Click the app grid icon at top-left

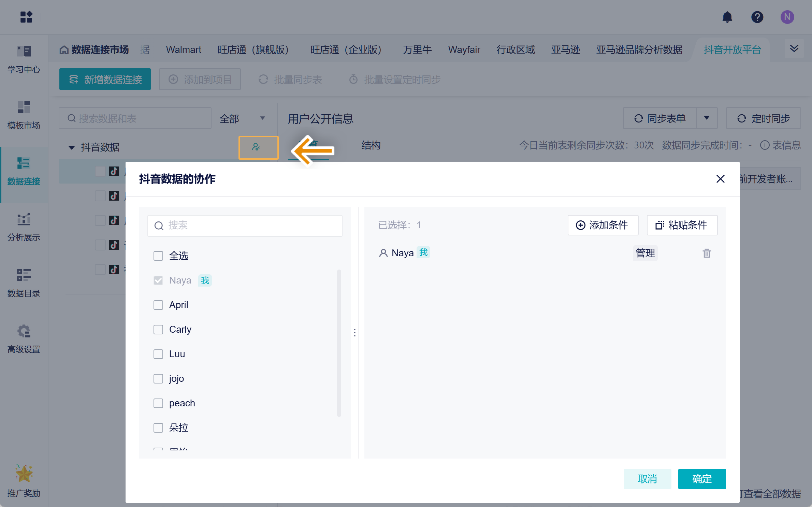click(x=26, y=17)
